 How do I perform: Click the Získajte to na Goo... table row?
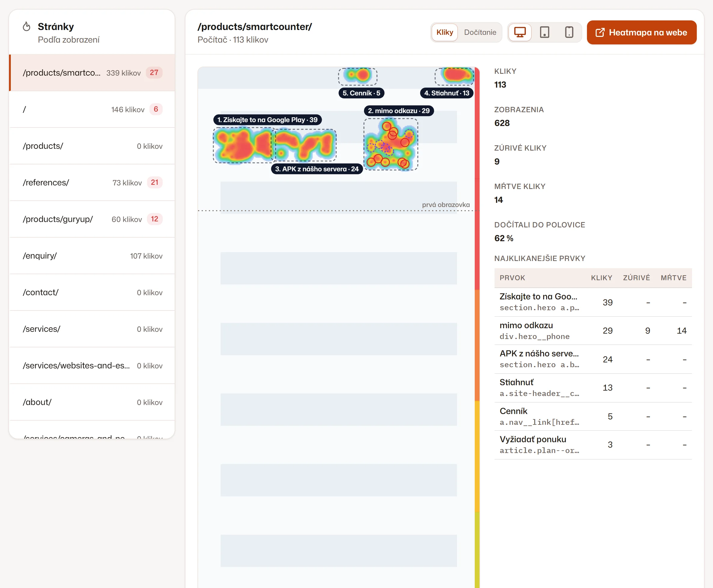[593, 302]
